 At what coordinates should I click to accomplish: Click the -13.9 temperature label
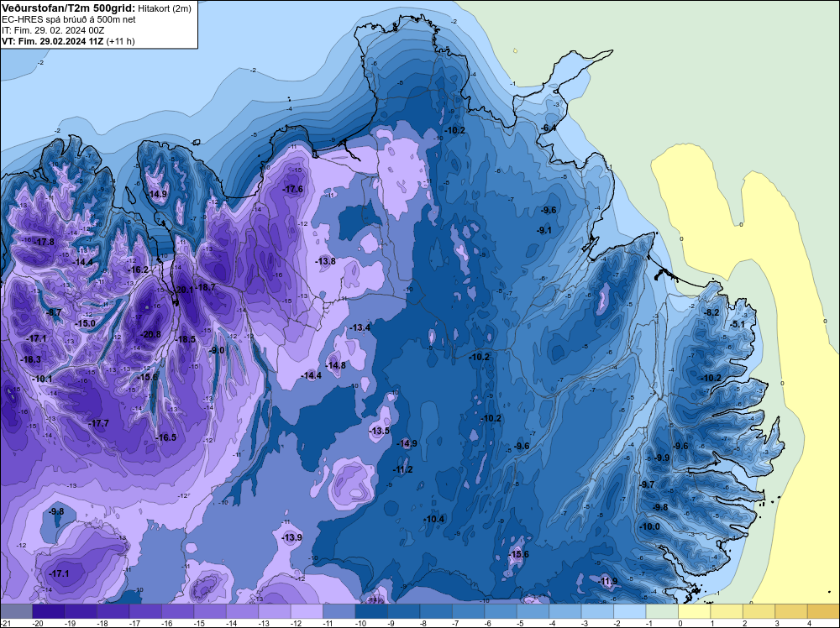tap(292, 537)
